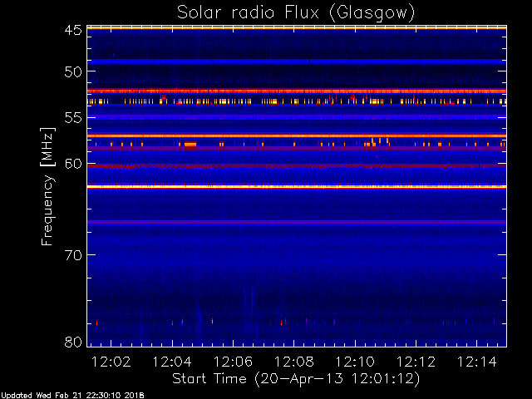
Task: Click the 12:04 time tick label
Action: tap(172, 362)
